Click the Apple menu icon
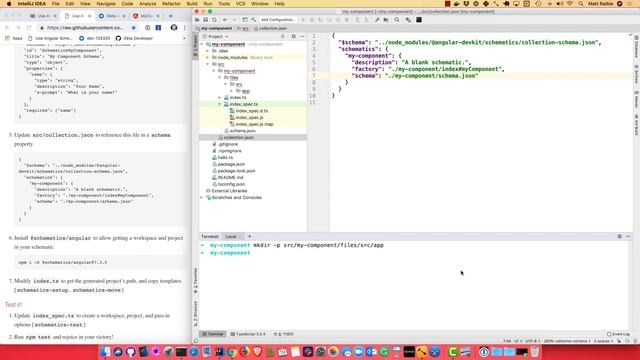 click(9, 4)
